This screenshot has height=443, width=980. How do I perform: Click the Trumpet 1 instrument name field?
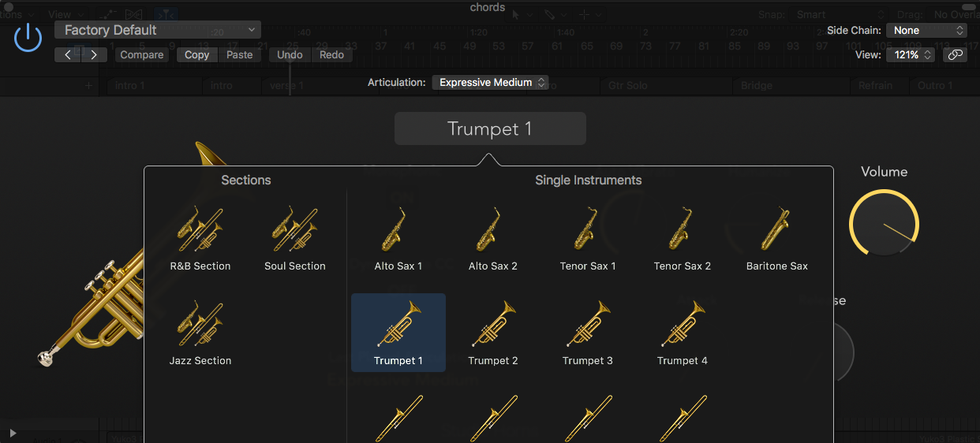pyautogui.click(x=490, y=129)
